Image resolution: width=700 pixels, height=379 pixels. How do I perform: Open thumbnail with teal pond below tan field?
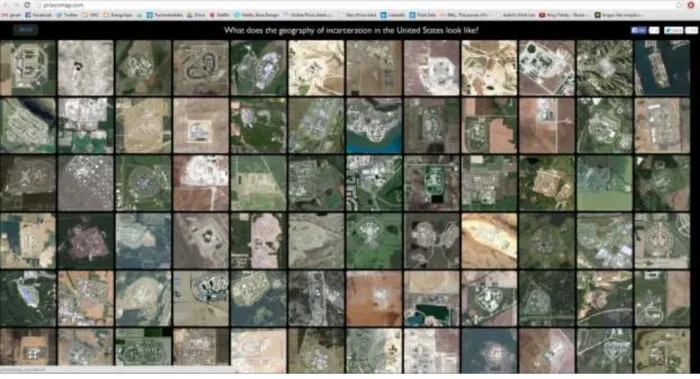pos(431,298)
